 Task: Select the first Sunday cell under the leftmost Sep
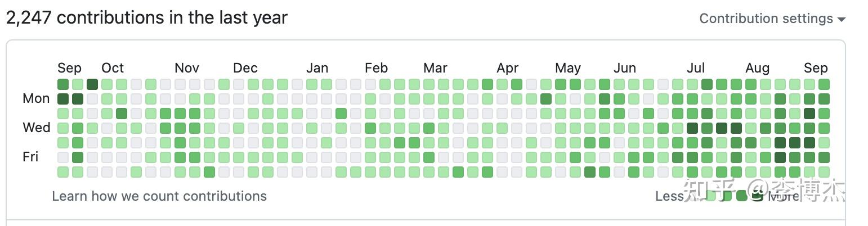pos(63,84)
